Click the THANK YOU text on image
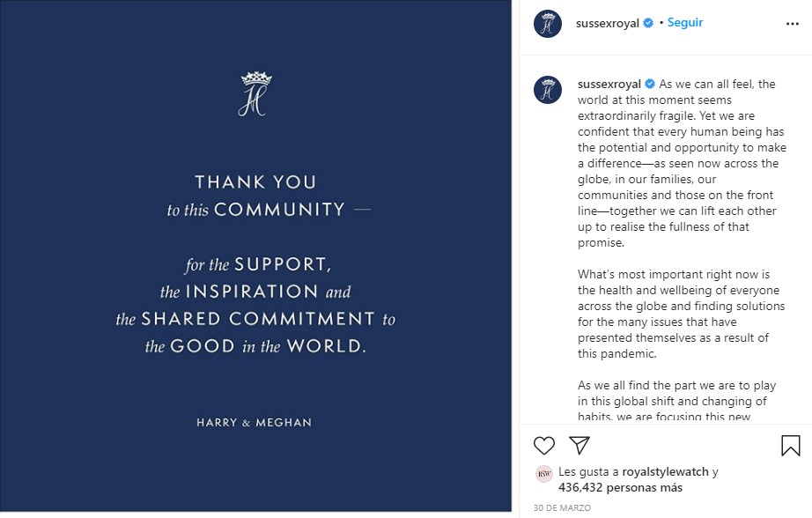 [255, 182]
